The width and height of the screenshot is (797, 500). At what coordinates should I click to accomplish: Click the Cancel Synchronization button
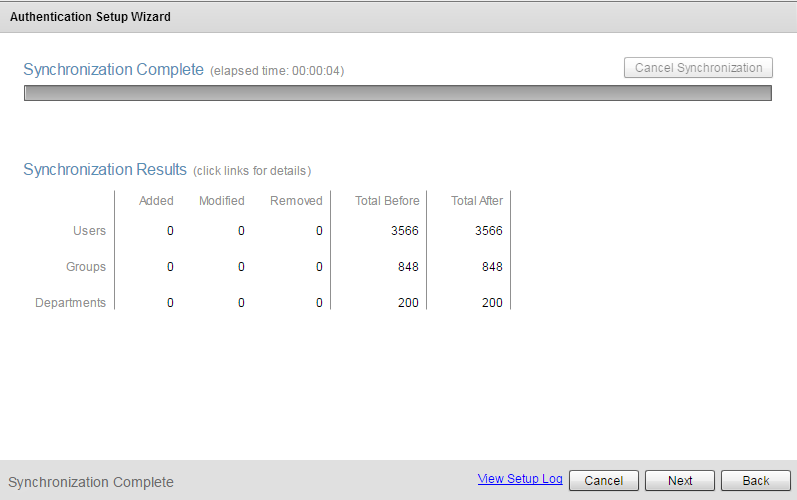click(698, 68)
